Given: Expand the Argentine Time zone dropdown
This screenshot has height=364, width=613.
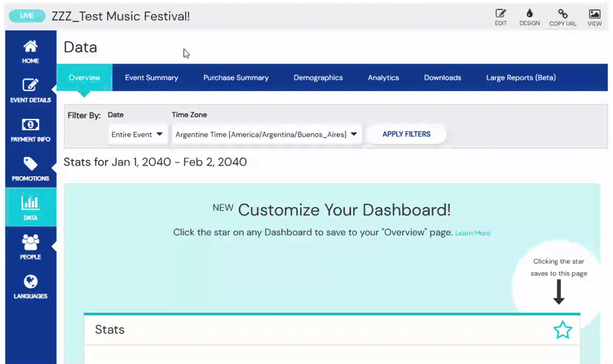Looking at the screenshot, I should 267,134.
